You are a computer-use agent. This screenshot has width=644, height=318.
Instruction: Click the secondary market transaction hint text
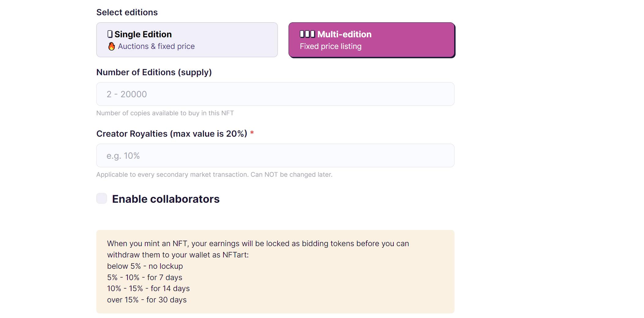pyautogui.click(x=214, y=175)
